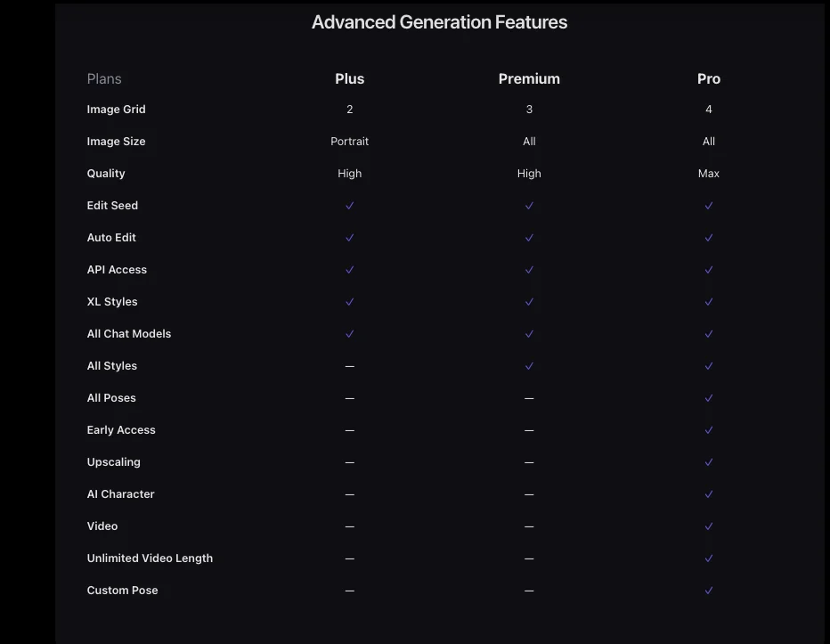Select the "Plus" plan column header

[349, 79]
